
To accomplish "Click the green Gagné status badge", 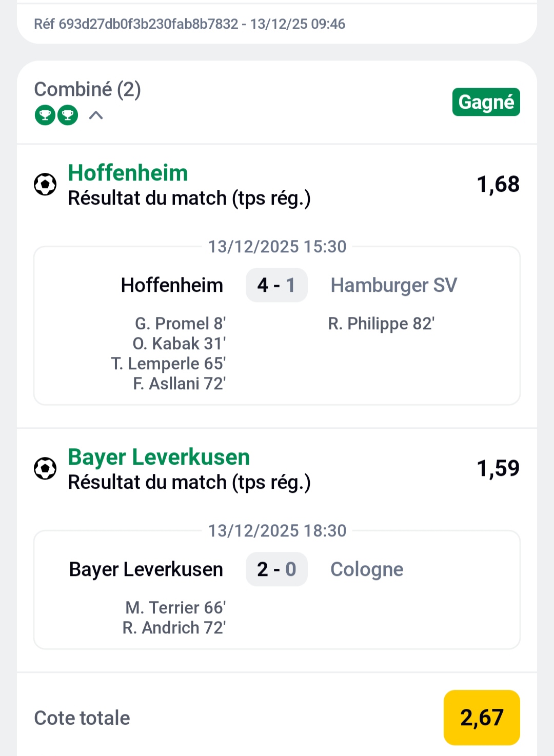I will (486, 102).
